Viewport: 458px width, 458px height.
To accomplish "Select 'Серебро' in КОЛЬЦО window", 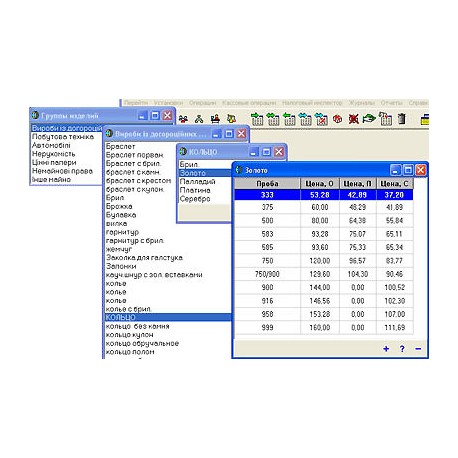I will [195, 199].
